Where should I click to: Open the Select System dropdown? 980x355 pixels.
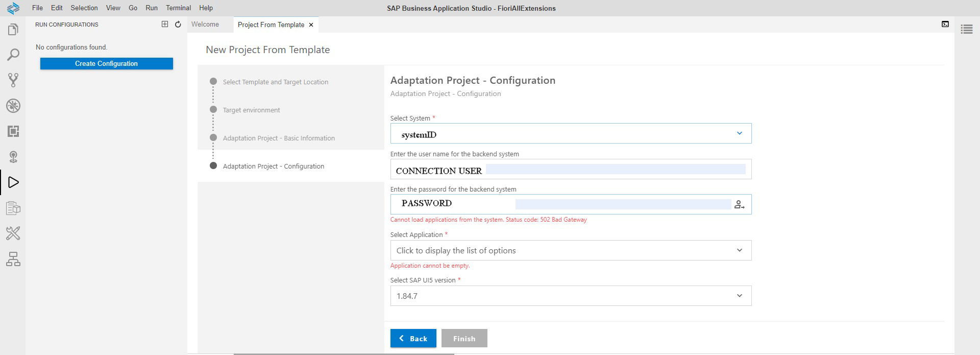click(571, 133)
